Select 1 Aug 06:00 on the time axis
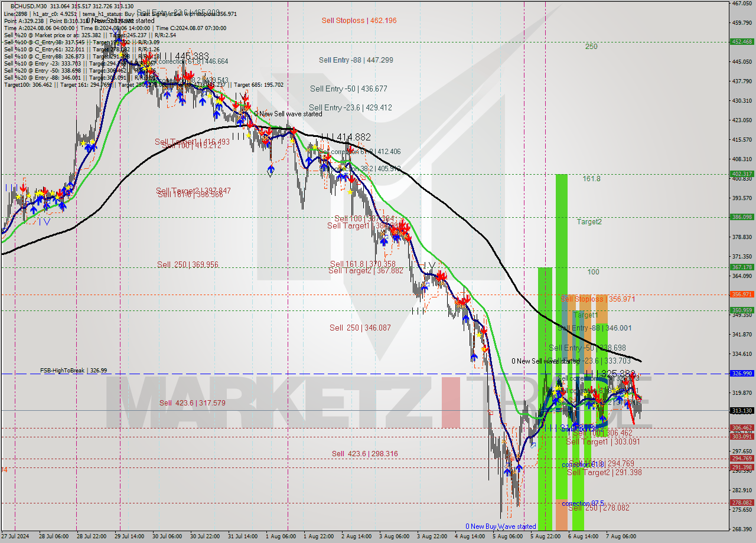Image resolution: width=756 pixels, height=543 pixels. (281, 537)
